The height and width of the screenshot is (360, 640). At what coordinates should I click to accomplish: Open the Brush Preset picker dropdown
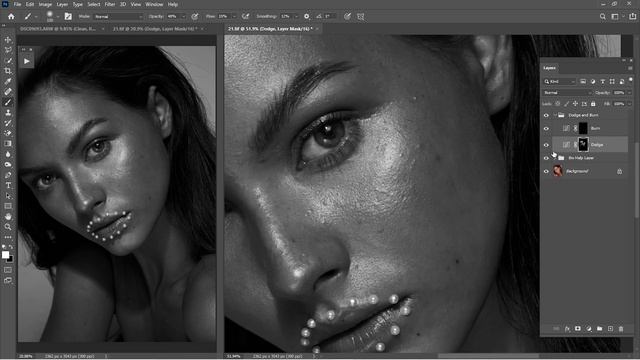point(58,16)
